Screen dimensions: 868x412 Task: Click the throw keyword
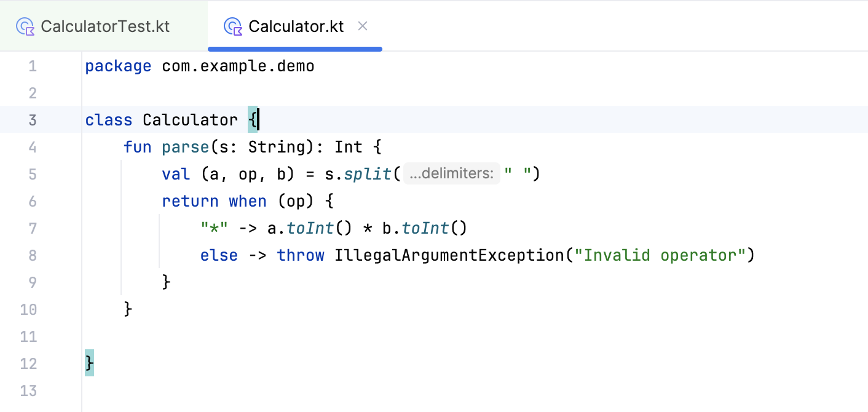pos(301,255)
